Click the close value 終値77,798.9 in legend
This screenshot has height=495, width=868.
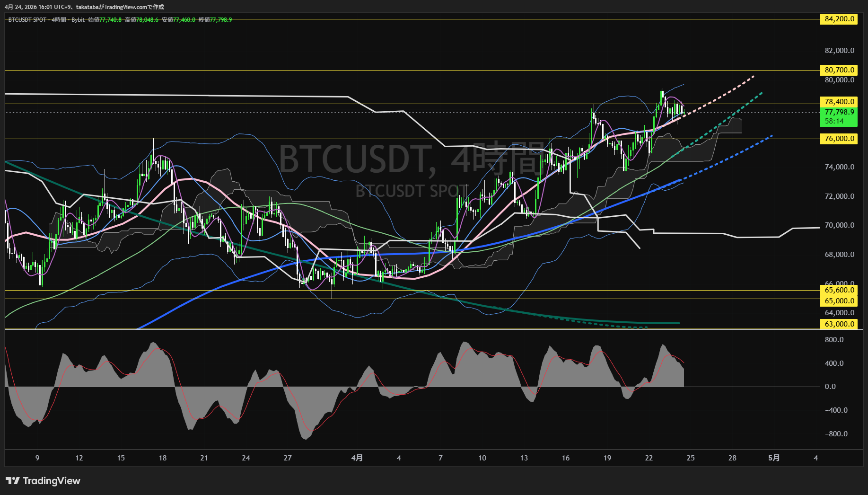click(215, 20)
